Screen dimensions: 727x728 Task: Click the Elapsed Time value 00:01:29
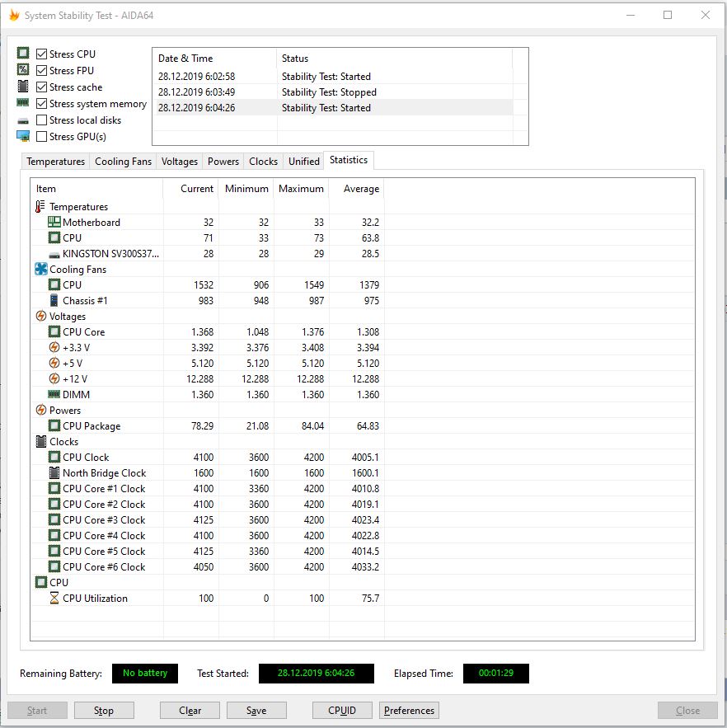[496, 674]
